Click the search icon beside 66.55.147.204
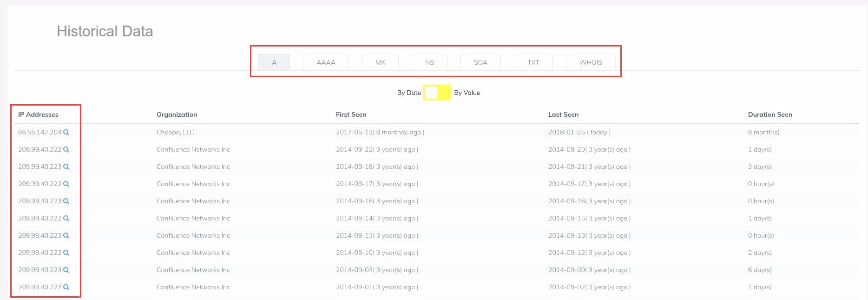Screen dimensions: 868x300 point(66,133)
